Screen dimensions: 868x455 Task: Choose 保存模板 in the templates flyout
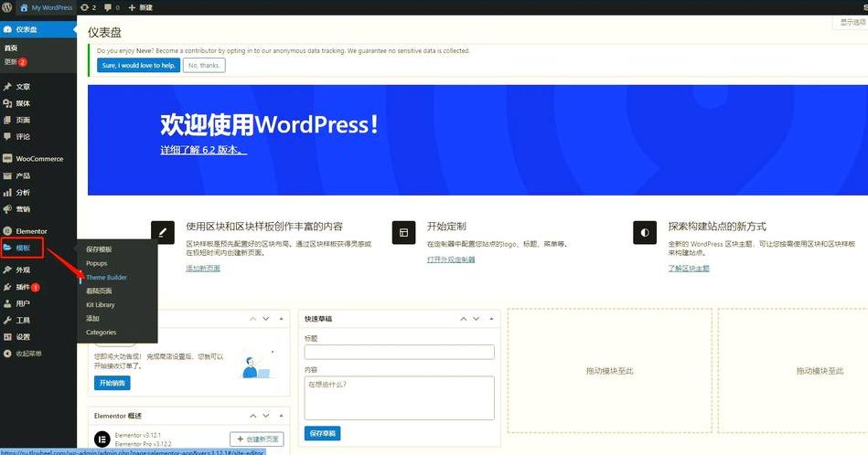click(99, 249)
